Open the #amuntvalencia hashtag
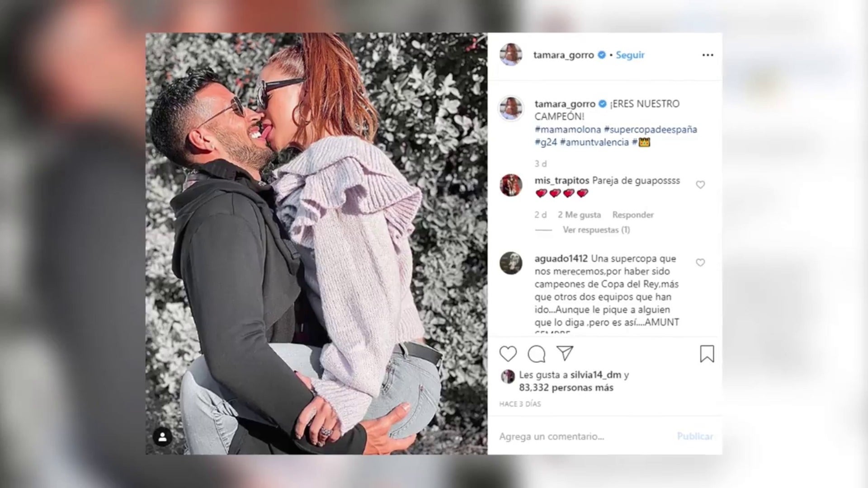 pyautogui.click(x=594, y=142)
